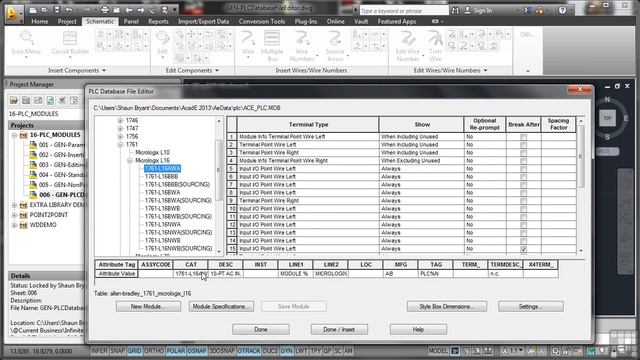Toggle POLAR tracking in status bar
Screen dimensions: 640x360
click(176, 351)
